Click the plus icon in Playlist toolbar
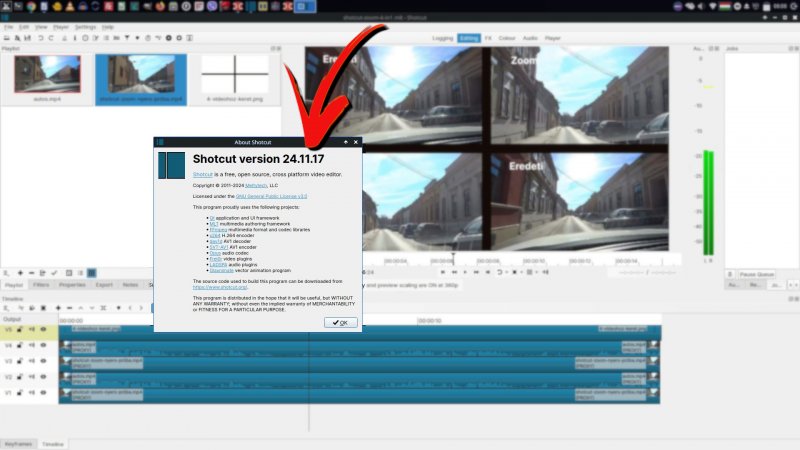This screenshot has height=450, width=800. 20,273
